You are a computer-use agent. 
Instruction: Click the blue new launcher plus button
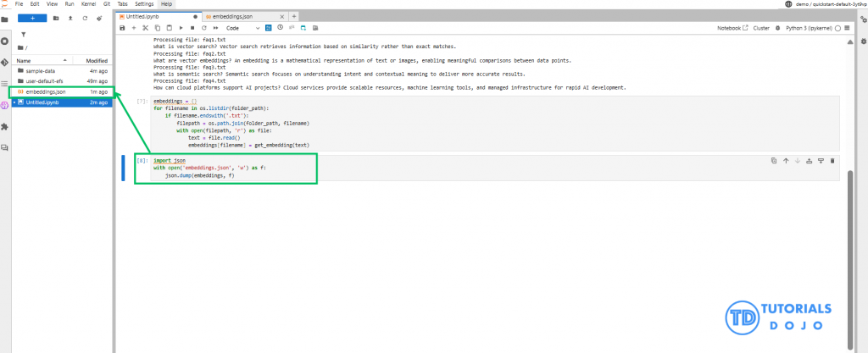pyautogui.click(x=32, y=17)
